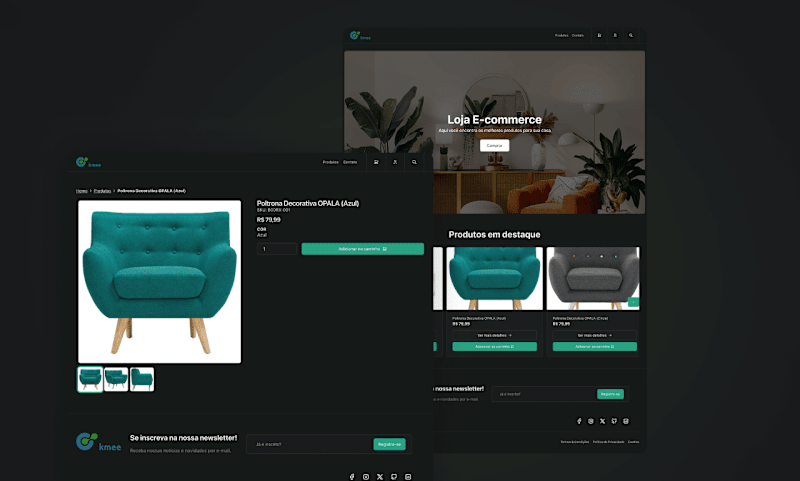Open the search icon on the product page header
The width and height of the screenshot is (800, 481).
(414, 162)
